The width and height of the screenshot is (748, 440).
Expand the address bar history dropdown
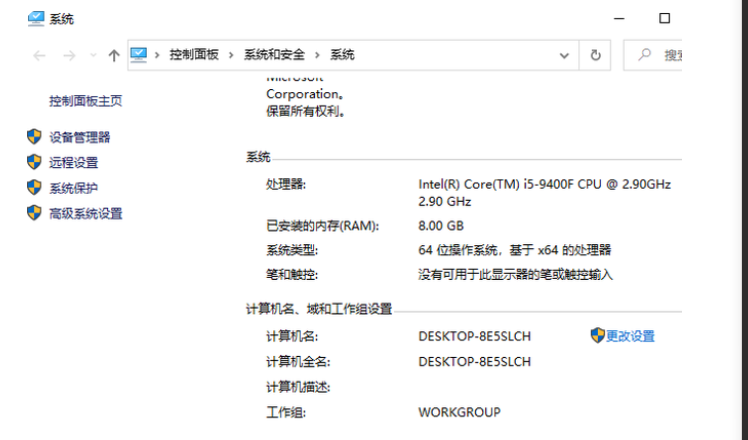point(568,55)
